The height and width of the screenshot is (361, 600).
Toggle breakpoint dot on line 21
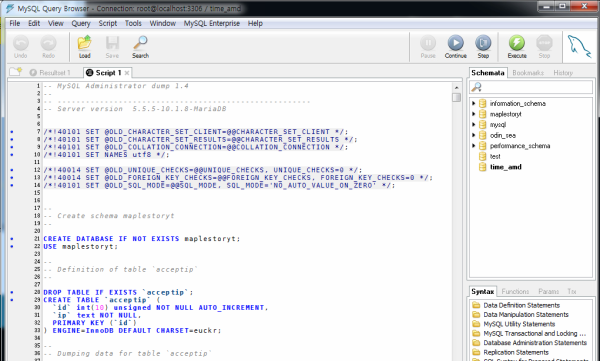coord(12,239)
